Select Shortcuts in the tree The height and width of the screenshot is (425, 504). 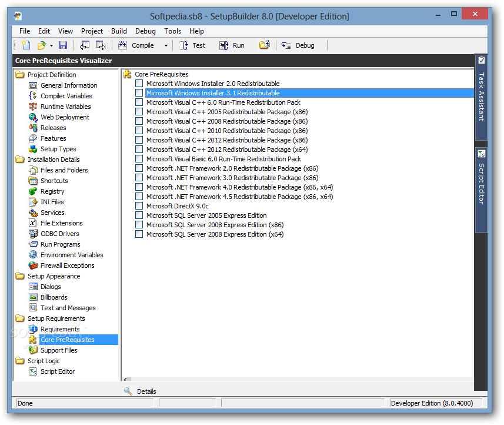[x=54, y=181]
